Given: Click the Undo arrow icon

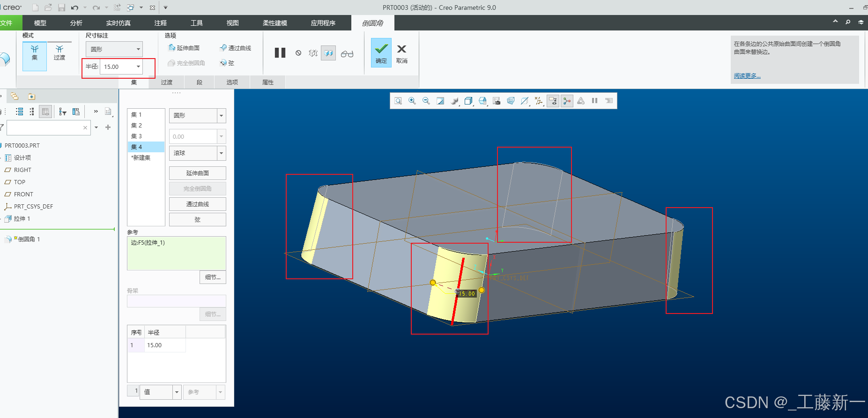Looking at the screenshot, I should click(x=74, y=7).
